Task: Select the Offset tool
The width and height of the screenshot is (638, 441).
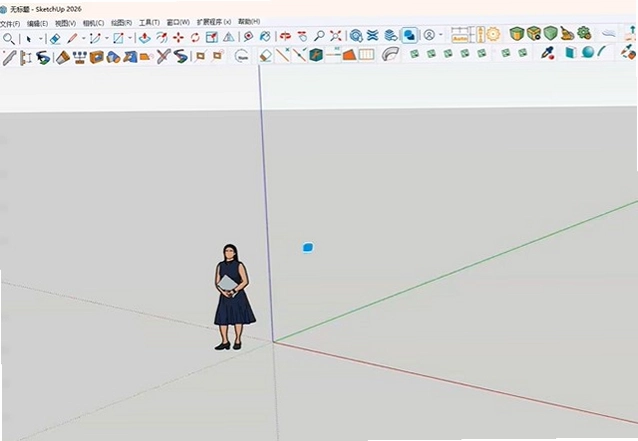Action: [x=162, y=38]
